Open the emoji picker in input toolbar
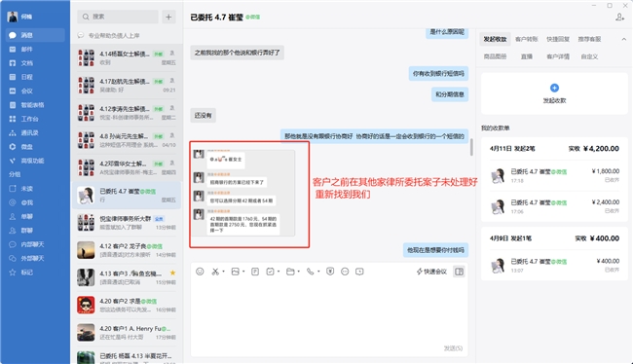633x364 pixels. (200, 272)
